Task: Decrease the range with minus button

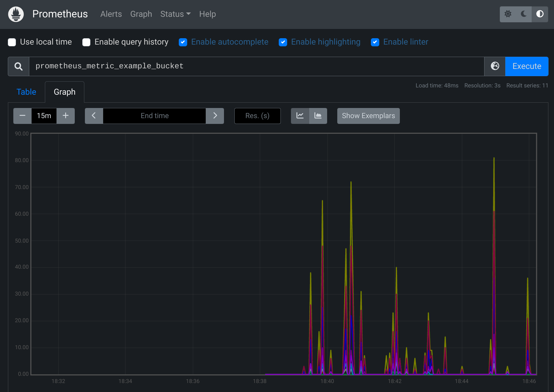Action: pyautogui.click(x=22, y=116)
